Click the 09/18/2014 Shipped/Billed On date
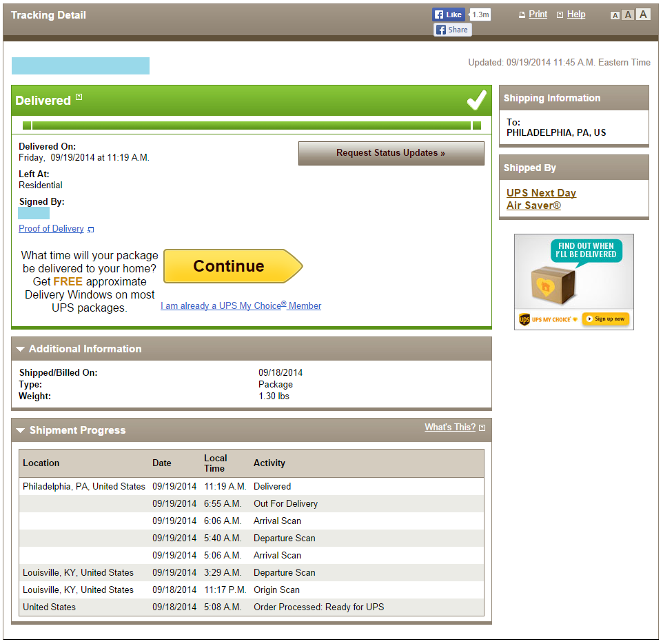The width and height of the screenshot is (663, 644). [x=280, y=372]
